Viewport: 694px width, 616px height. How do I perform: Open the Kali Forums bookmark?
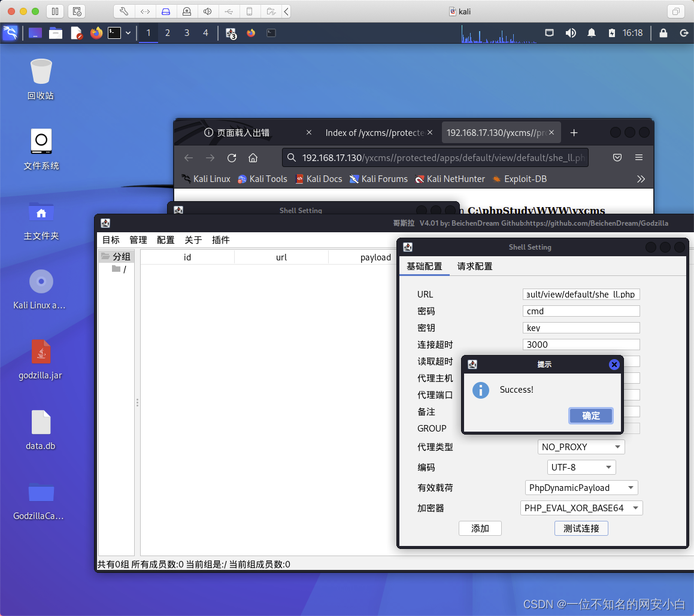pyautogui.click(x=378, y=179)
